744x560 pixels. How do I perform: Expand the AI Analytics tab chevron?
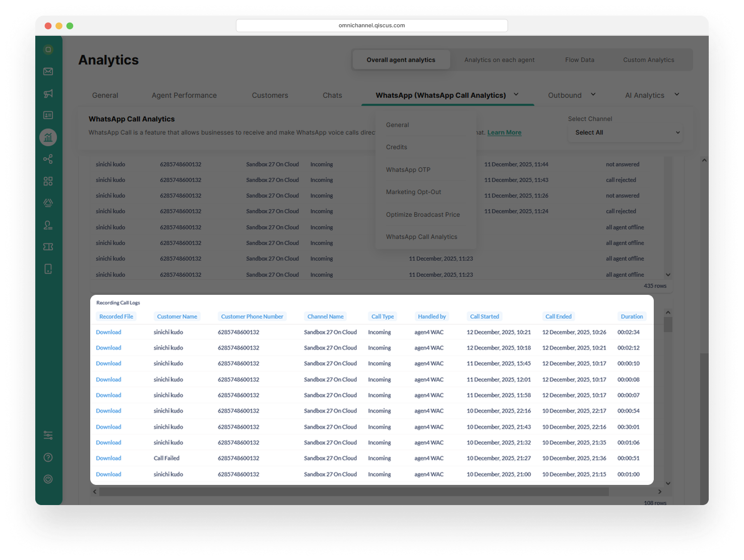coord(677,94)
